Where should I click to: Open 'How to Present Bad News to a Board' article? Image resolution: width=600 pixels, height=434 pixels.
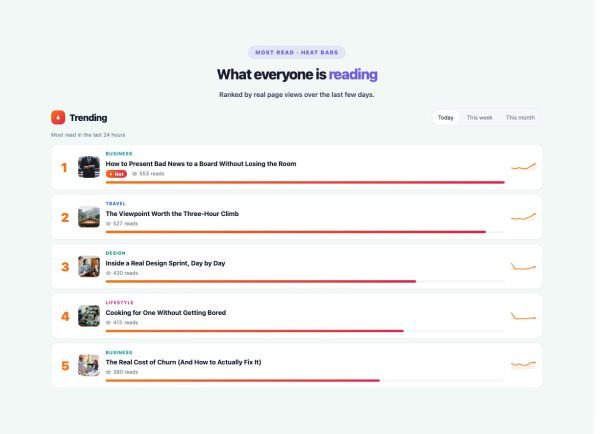[201, 164]
